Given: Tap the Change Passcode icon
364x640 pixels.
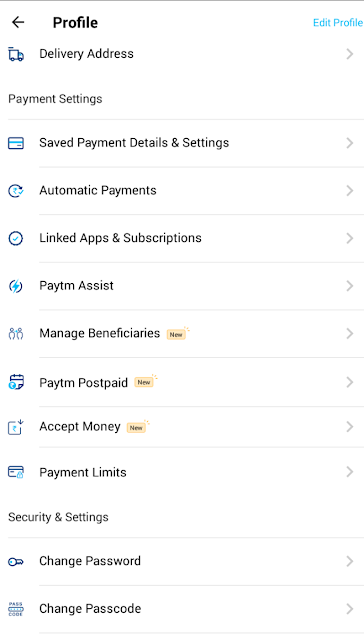Looking at the screenshot, I should coord(16,609).
